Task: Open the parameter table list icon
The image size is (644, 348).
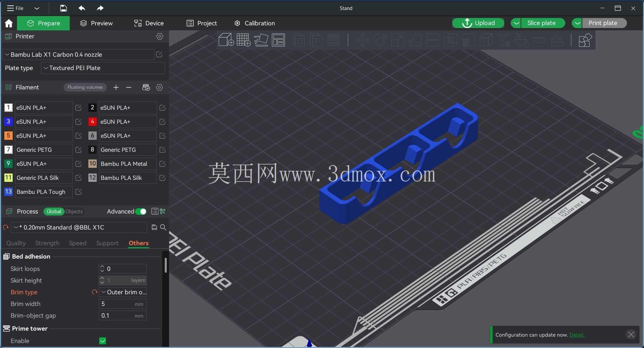Action: click(x=155, y=211)
